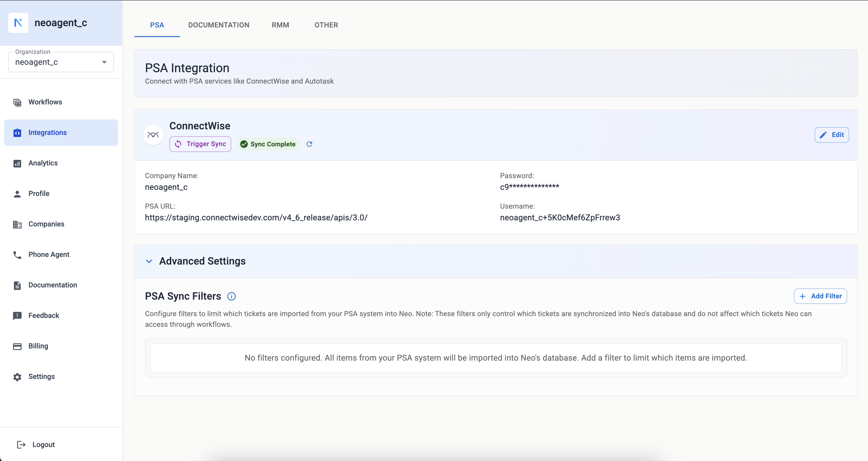Screen dimensions: 868x461
Task: Click the Logout arrow icon
Action: click(x=21, y=445)
